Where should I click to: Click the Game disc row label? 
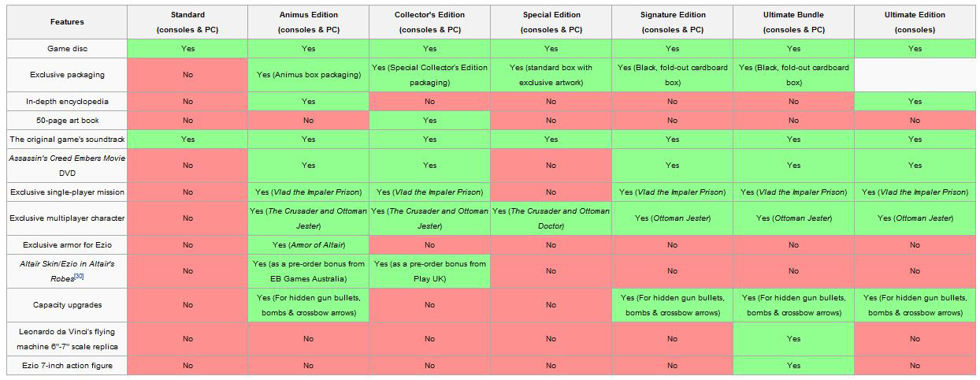point(67,49)
